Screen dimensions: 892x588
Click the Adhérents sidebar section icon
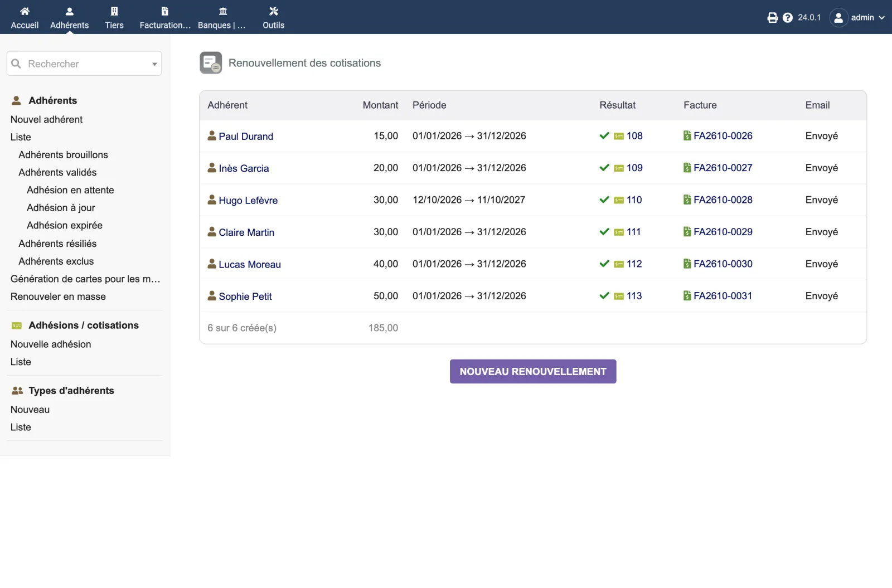point(17,100)
